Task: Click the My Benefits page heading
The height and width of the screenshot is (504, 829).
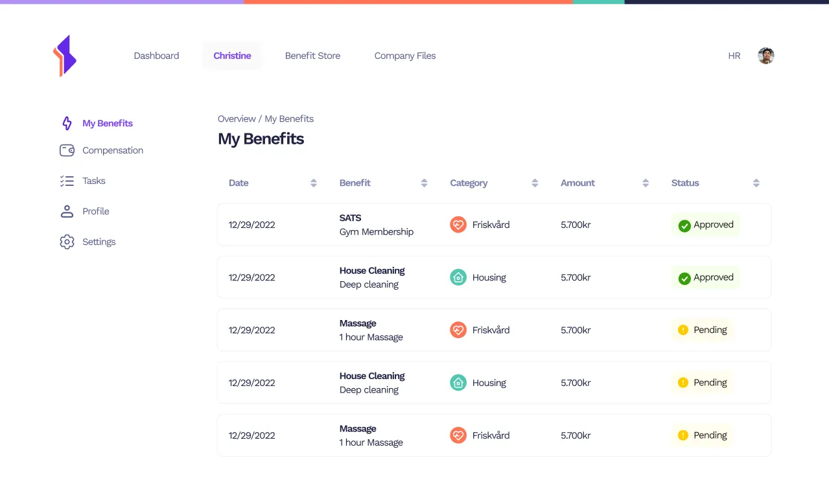Action: 261,139
